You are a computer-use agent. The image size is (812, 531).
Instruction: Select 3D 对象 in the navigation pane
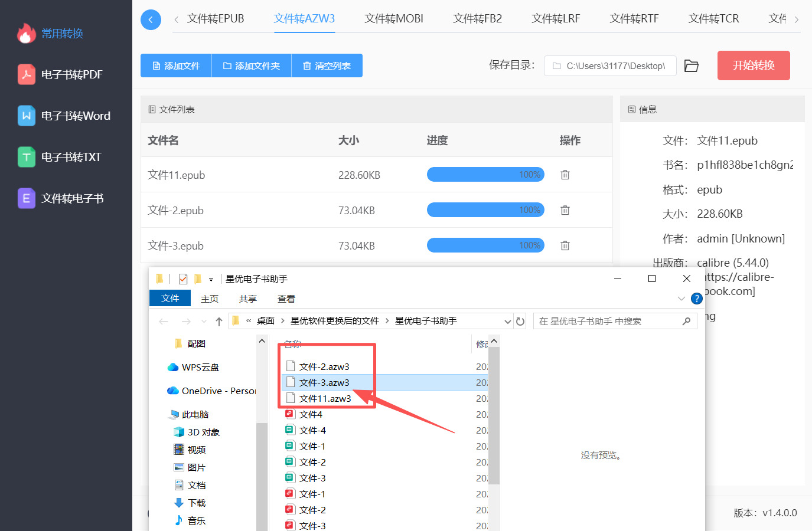click(197, 432)
